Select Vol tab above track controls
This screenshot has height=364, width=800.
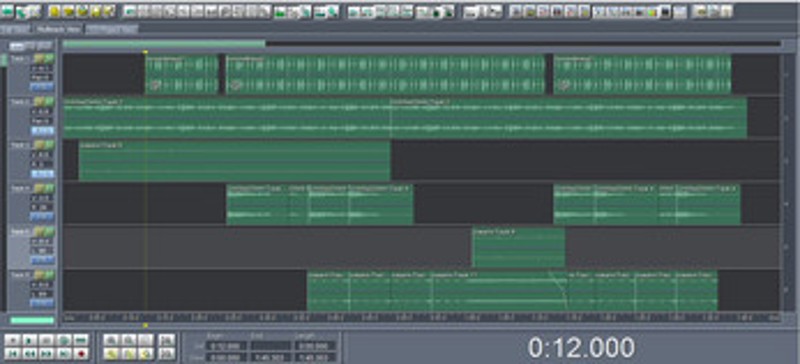(17, 46)
